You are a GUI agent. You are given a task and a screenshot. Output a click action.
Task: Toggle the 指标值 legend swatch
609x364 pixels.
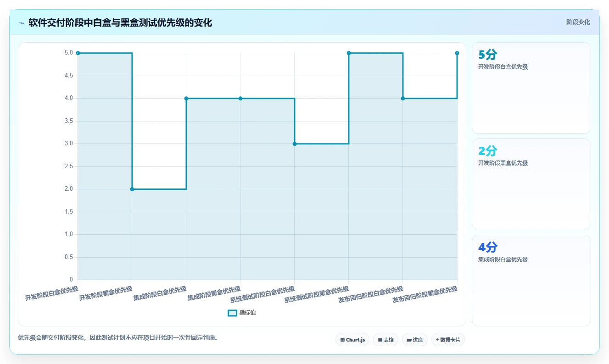click(x=232, y=313)
